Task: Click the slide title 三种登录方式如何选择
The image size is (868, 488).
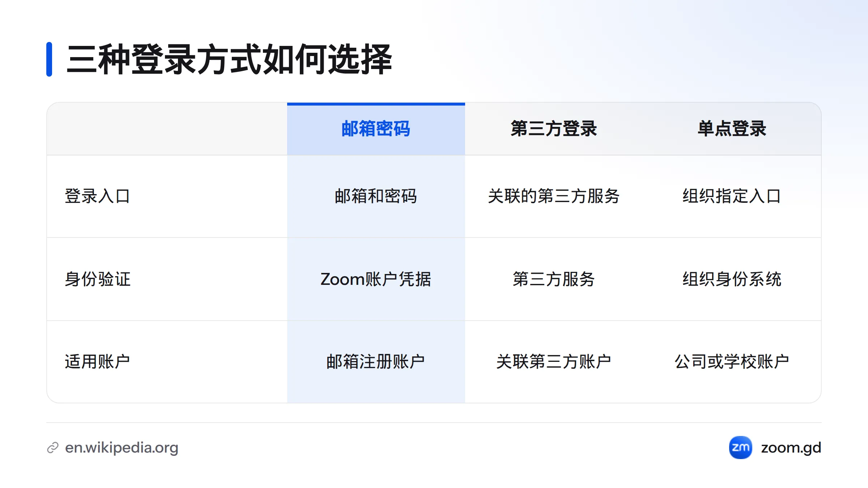Action: coord(229,59)
